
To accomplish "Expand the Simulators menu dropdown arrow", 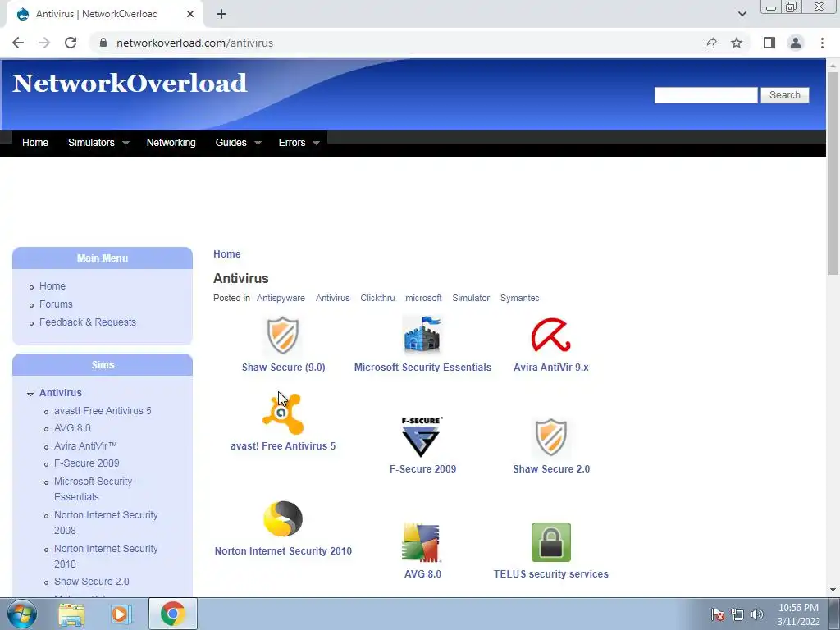I will pos(126,143).
